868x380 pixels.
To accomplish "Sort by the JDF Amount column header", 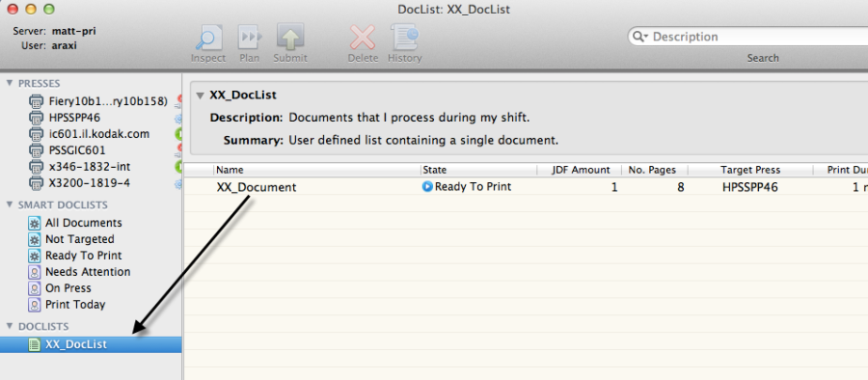I will click(x=580, y=170).
